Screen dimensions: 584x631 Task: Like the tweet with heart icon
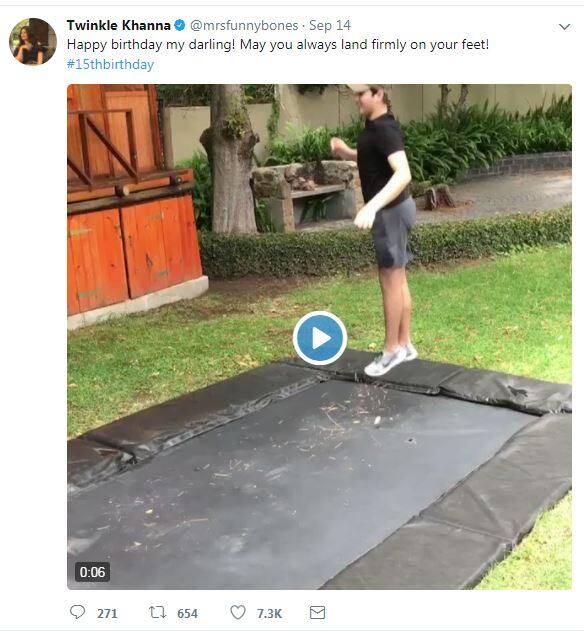tap(238, 612)
